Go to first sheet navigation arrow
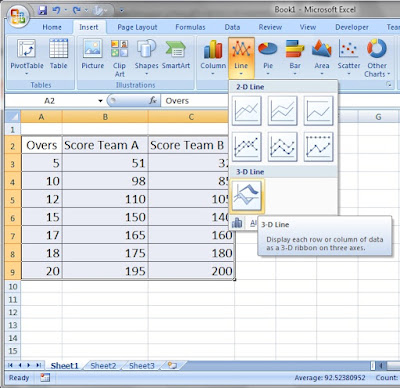Image resolution: width=400 pixels, height=388 pixels. tap(10, 366)
